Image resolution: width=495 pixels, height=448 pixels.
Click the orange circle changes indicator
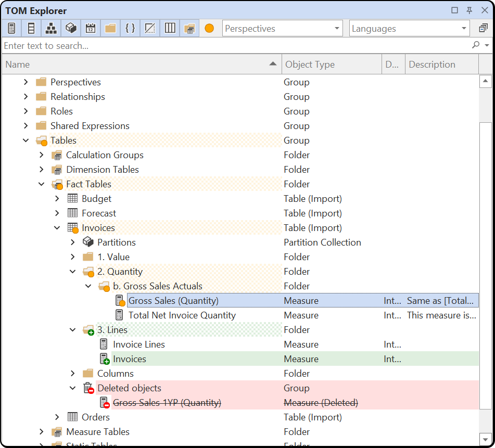pyautogui.click(x=209, y=29)
